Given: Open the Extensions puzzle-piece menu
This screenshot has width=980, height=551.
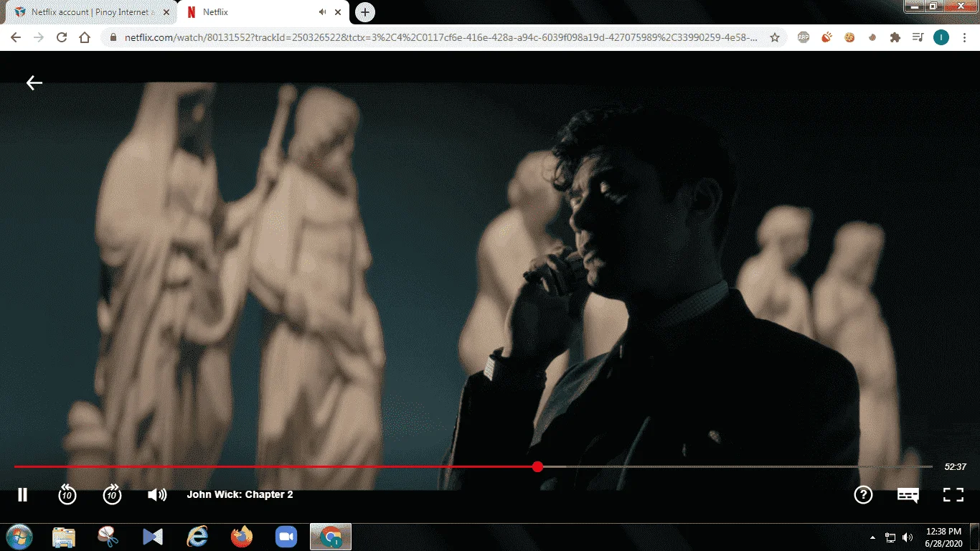Looking at the screenshot, I should tap(895, 37).
